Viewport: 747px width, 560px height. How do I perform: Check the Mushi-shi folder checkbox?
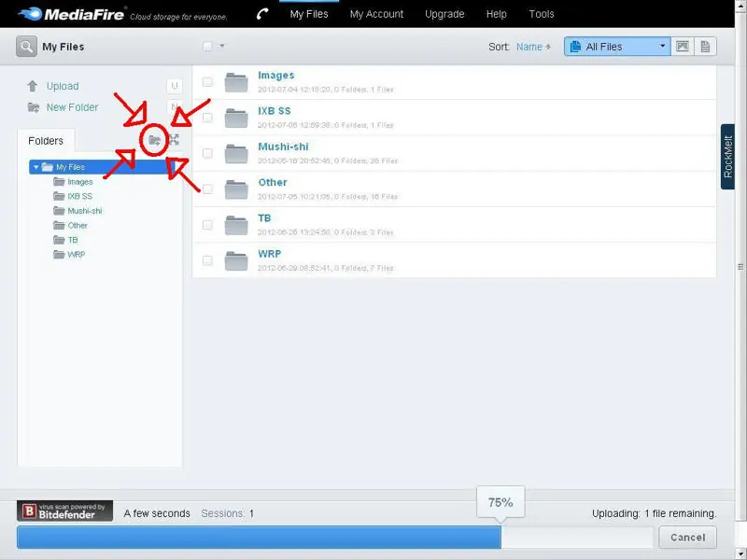point(207,153)
